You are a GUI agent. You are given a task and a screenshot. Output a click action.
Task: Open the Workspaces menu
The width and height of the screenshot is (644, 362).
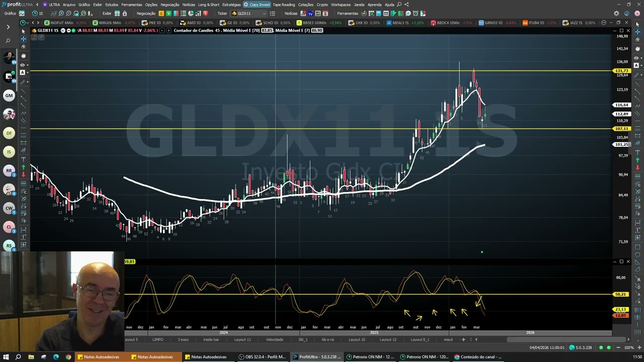tap(341, 5)
